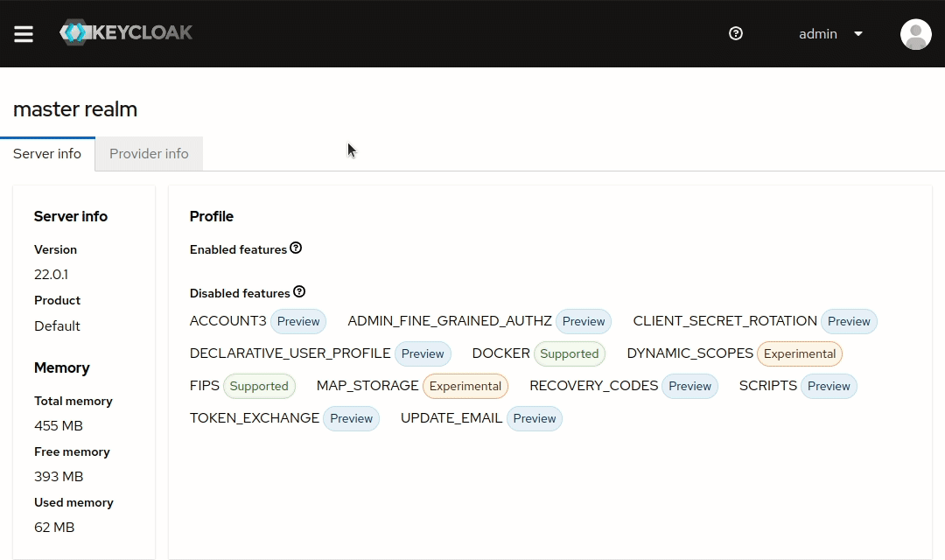Click Preview badge next to TOKEN_EXCHANGE
Screen dimensions: 945x560
pyautogui.click(x=352, y=418)
